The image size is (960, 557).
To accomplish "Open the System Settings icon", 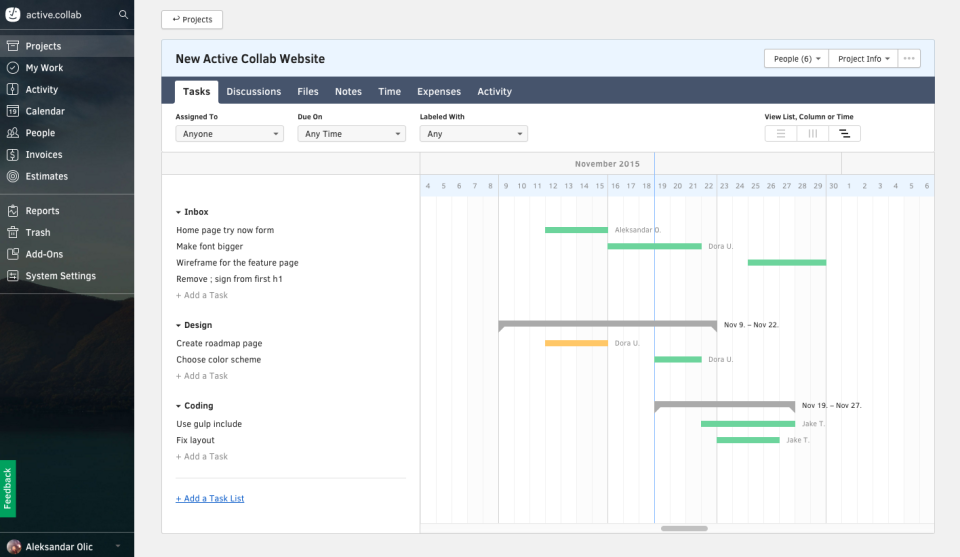I will [x=13, y=276].
